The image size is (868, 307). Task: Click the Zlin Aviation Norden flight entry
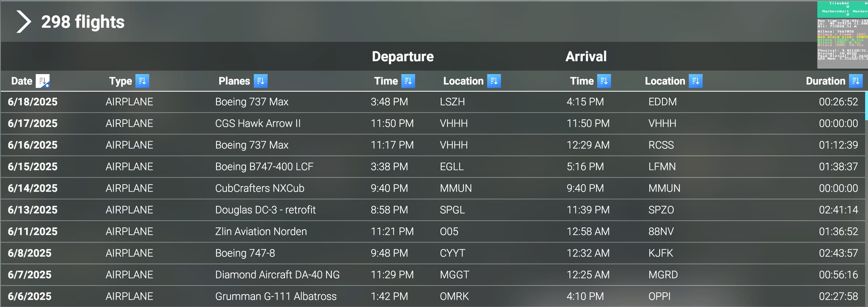(x=433, y=231)
